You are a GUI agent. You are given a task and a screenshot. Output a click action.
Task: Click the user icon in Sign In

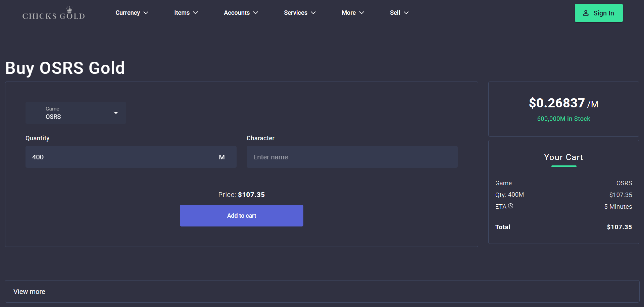(586, 13)
